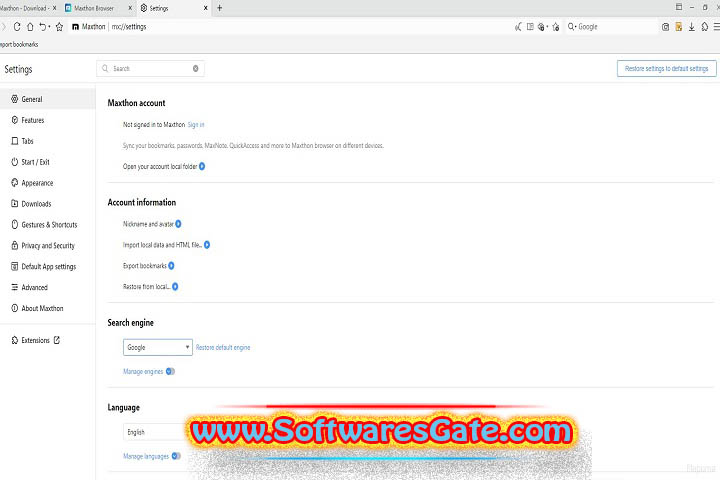The image size is (720, 480).
Task: Open a new tab with the plus button
Action: tap(219, 8)
